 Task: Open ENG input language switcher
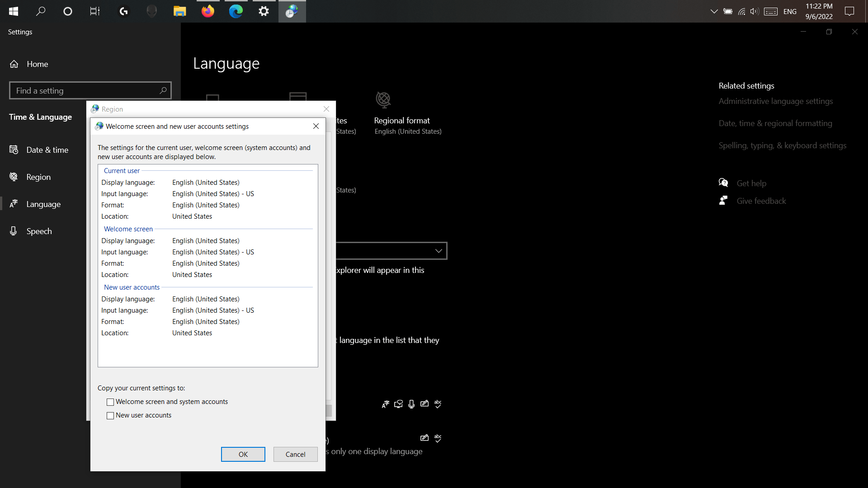[790, 11]
